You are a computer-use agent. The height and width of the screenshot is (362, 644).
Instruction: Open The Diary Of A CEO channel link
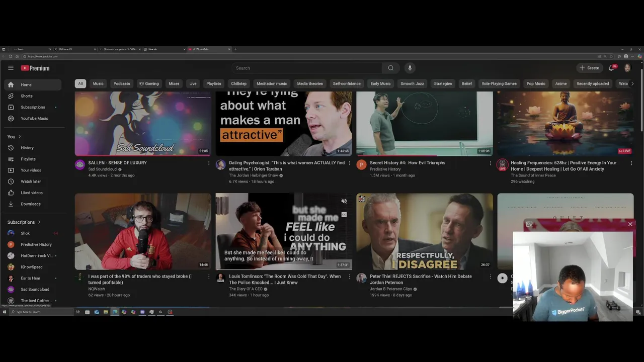[x=246, y=289]
